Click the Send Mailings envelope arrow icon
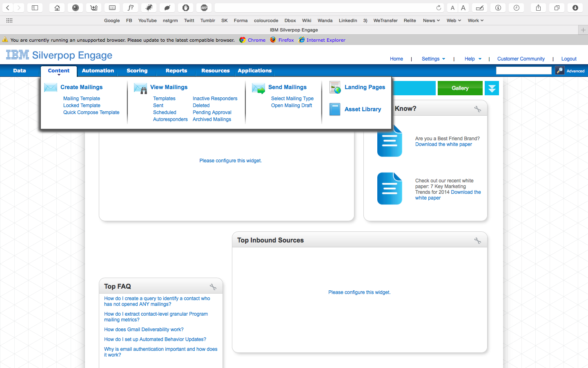Image resolution: width=588 pixels, height=368 pixels. 258,88
